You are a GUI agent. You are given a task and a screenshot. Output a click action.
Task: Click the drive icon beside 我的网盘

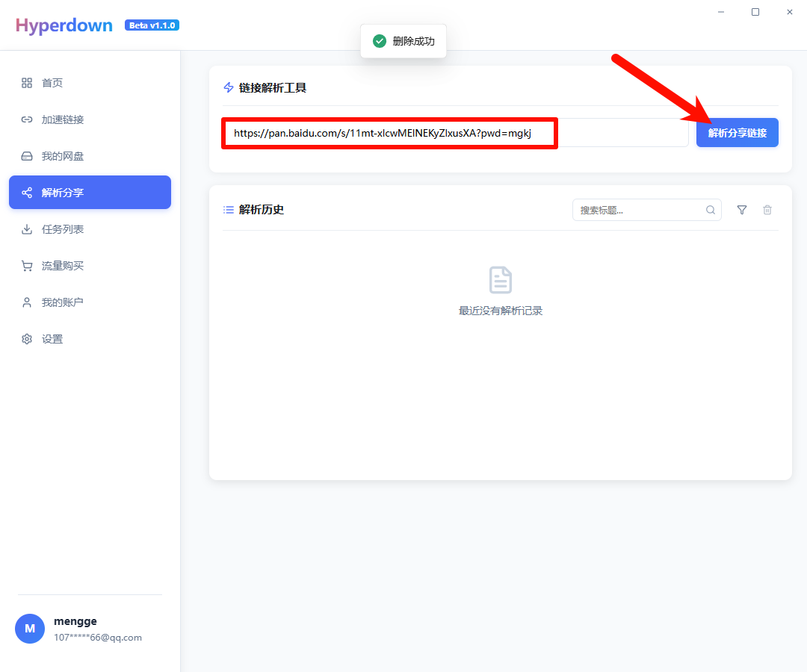click(27, 156)
